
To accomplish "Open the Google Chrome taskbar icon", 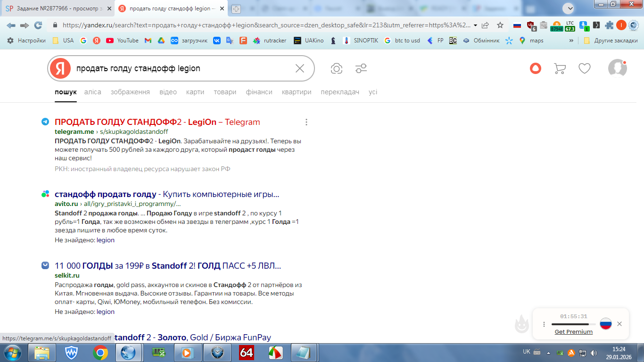I will (100, 353).
